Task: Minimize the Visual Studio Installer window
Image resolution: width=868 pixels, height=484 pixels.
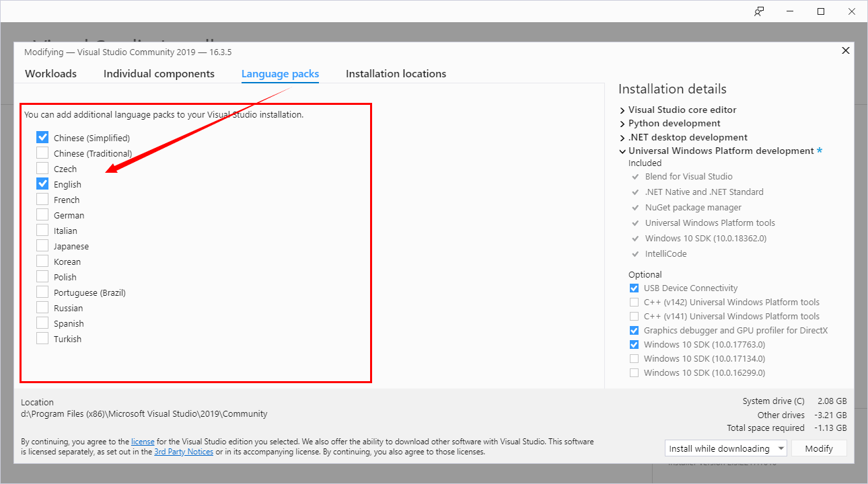Action: click(790, 11)
